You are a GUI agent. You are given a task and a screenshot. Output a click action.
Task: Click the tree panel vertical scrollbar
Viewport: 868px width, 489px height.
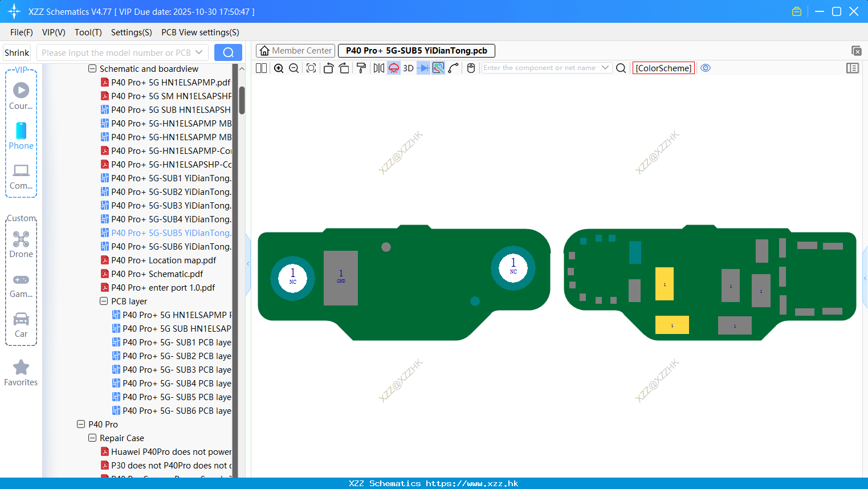click(242, 100)
